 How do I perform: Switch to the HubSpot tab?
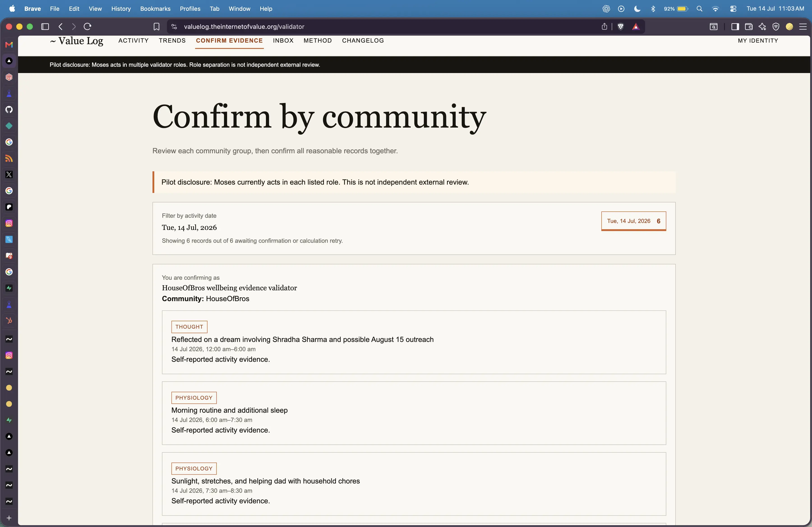9,321
